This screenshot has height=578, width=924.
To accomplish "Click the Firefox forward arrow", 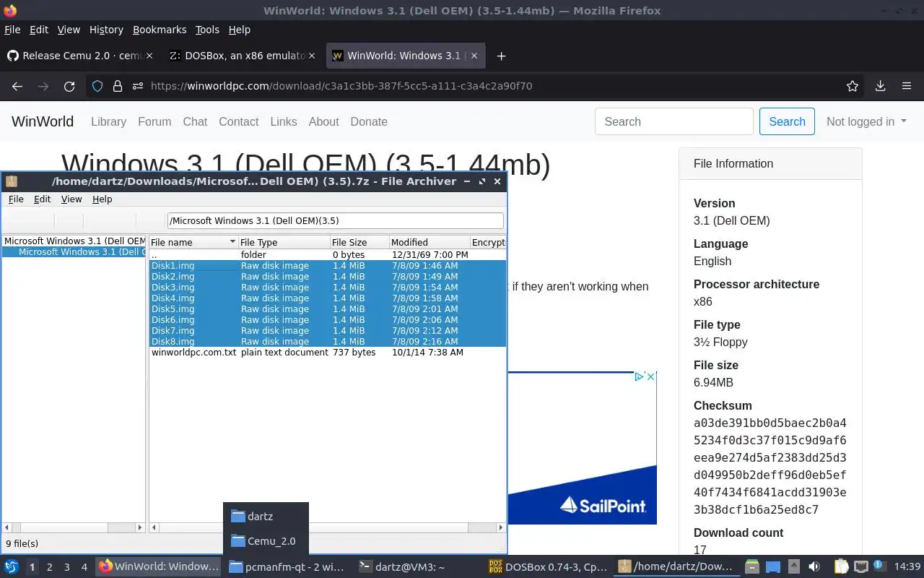I will tap(43, 86).
